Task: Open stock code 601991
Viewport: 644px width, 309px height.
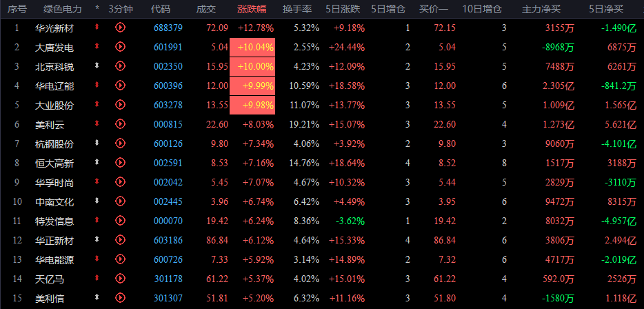Action: pos(168,48)
